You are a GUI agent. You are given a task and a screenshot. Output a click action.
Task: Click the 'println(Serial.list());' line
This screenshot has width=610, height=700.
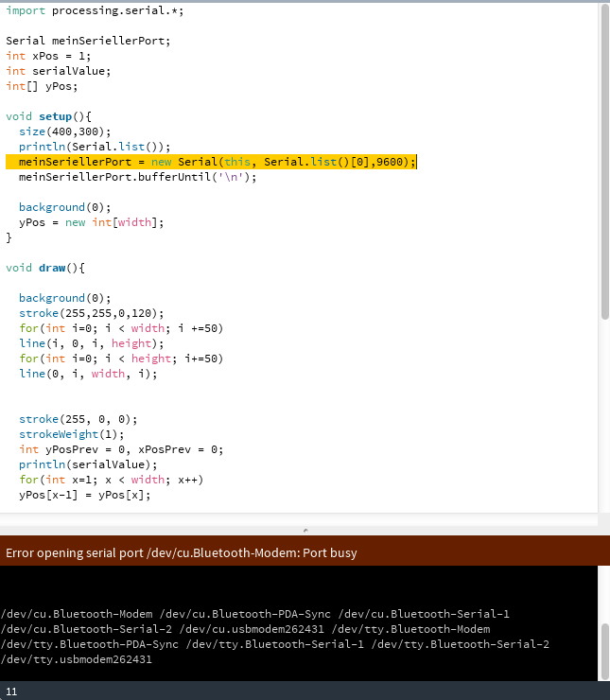tap(95, 147)
